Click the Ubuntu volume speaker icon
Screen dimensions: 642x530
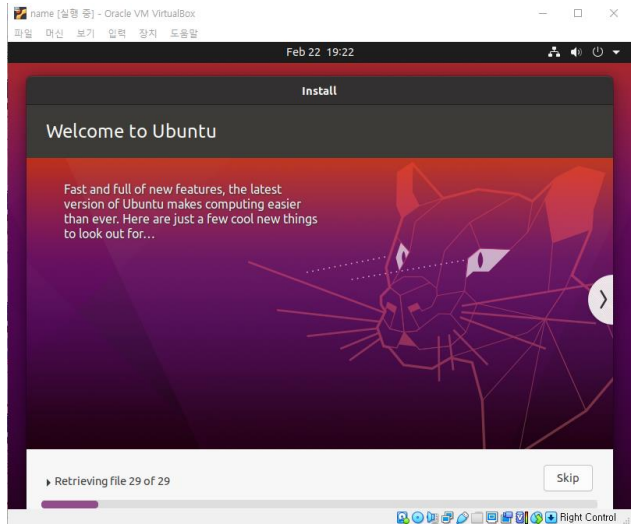576,52
